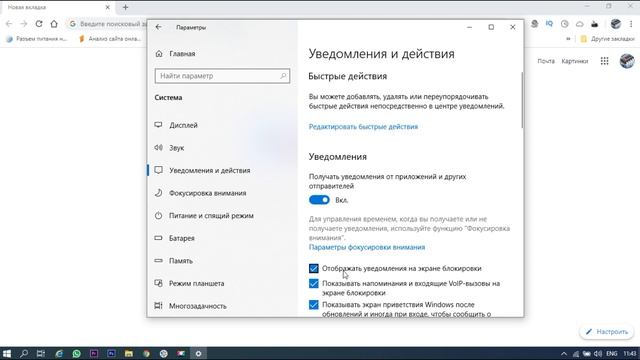Open Параметры фокусировки внимания link
Image resolution: width=640 pixels, height=360 pixels.
click(x=367, y=247)
